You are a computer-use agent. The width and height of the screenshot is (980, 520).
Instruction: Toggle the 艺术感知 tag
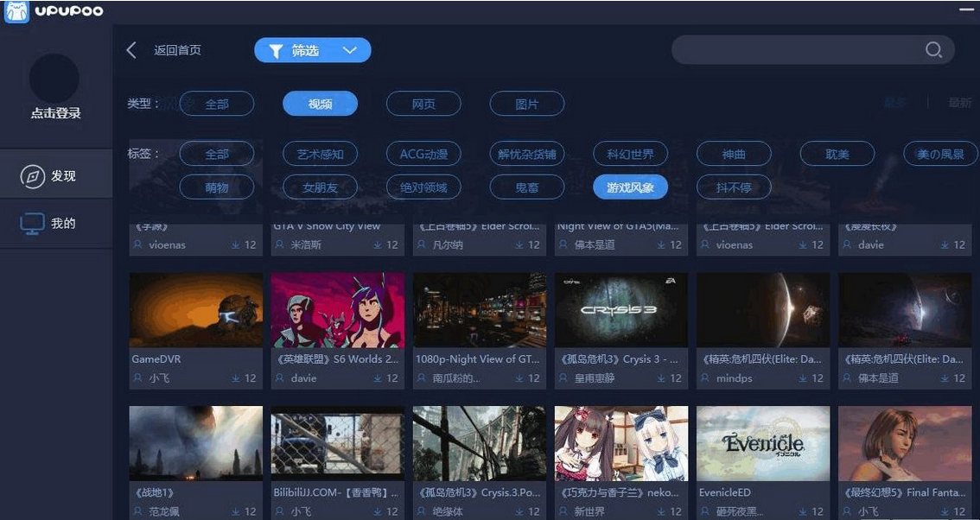coord(320,154)
